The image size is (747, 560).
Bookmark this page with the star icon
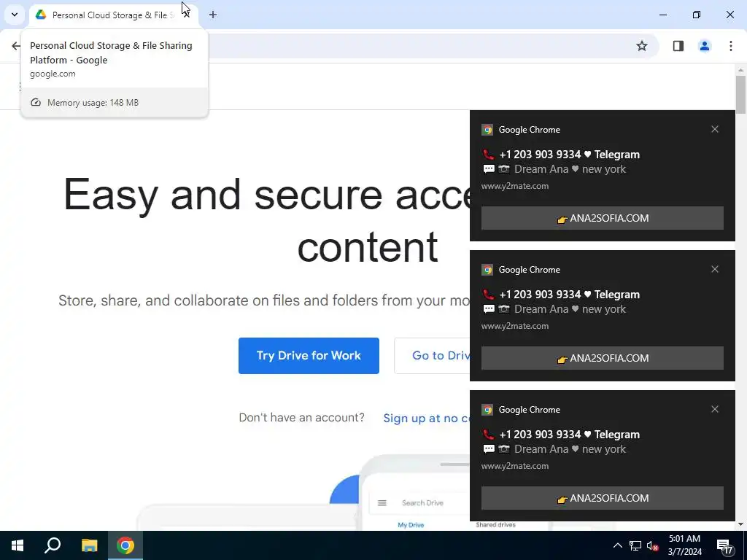pos(642,46)
